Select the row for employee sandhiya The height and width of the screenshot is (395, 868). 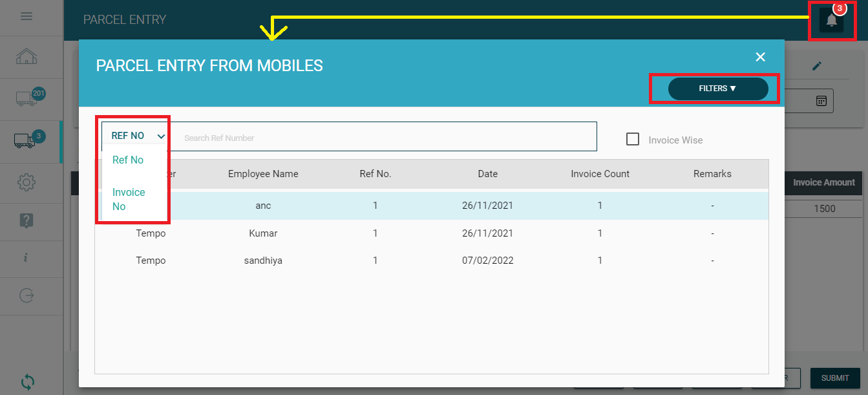[x=432, y=261]
